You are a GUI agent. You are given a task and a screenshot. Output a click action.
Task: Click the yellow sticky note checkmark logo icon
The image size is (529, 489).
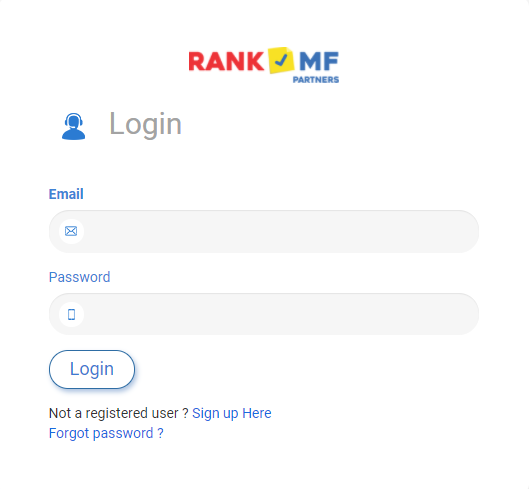[x=281, y=60]
